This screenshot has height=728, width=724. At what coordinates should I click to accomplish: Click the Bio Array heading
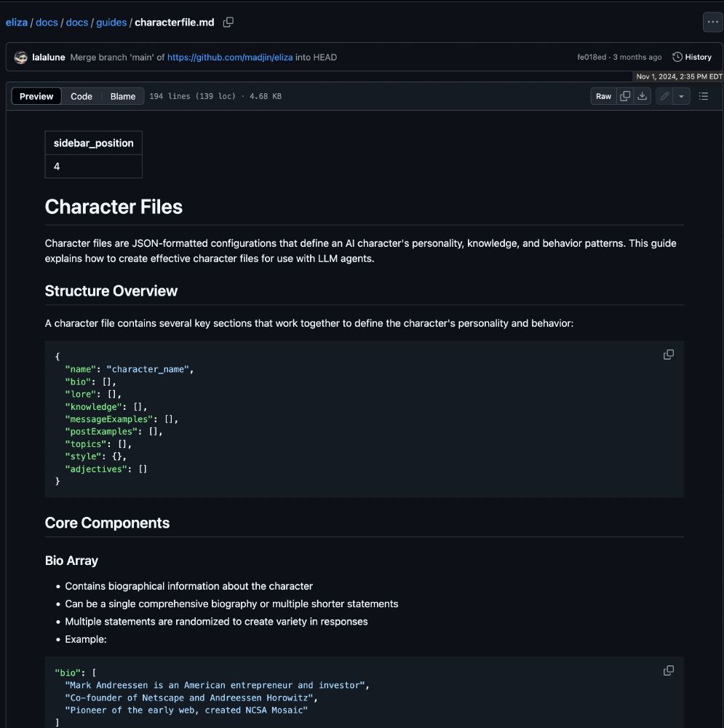[71, 561]
